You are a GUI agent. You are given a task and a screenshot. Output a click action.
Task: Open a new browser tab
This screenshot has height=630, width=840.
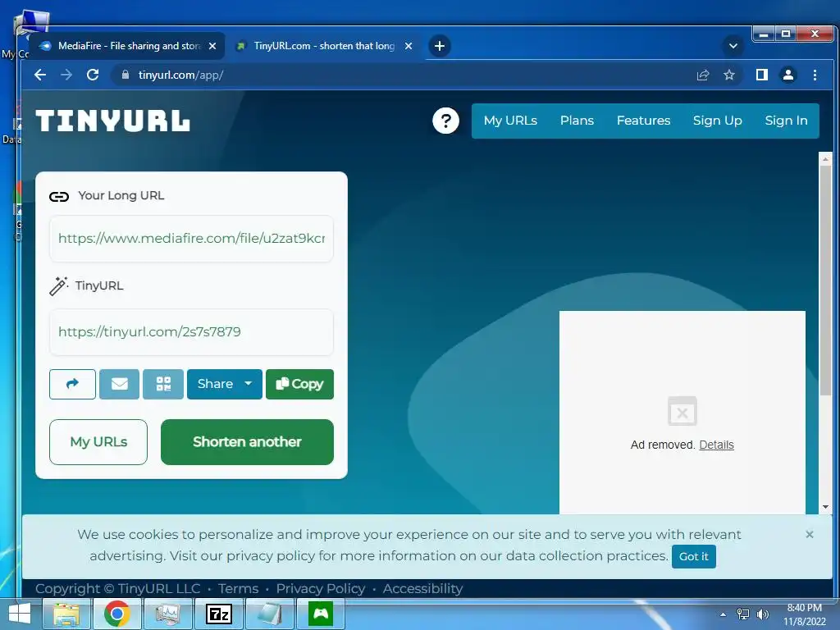(440, 46)
